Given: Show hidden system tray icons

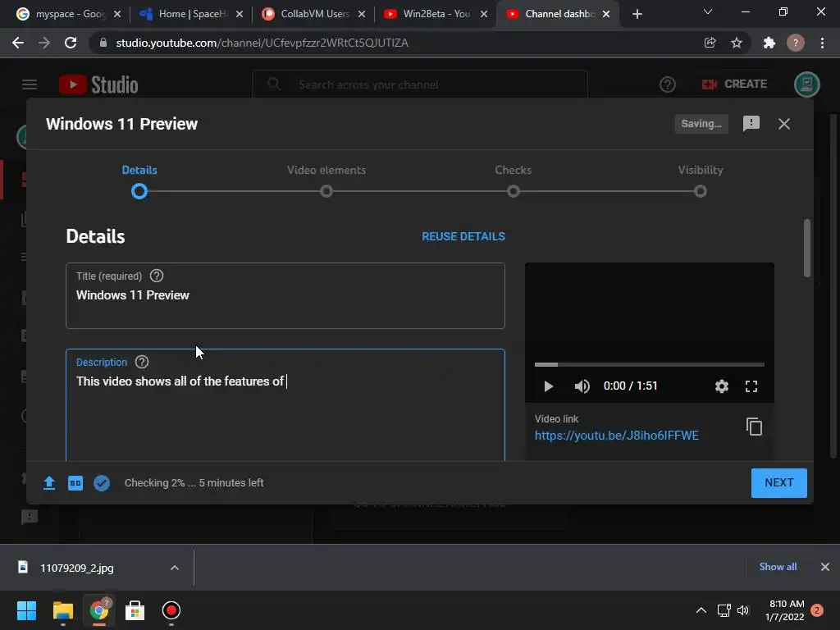Looking at the screenshot, I should tap(701, 610).
